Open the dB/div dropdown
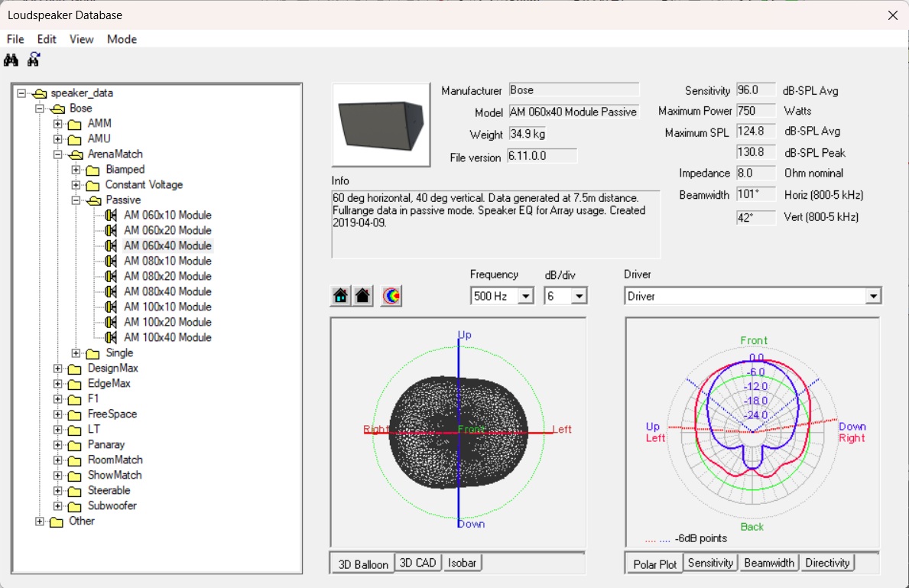This screenshot has width=909, height=588. tap(579, 295)
